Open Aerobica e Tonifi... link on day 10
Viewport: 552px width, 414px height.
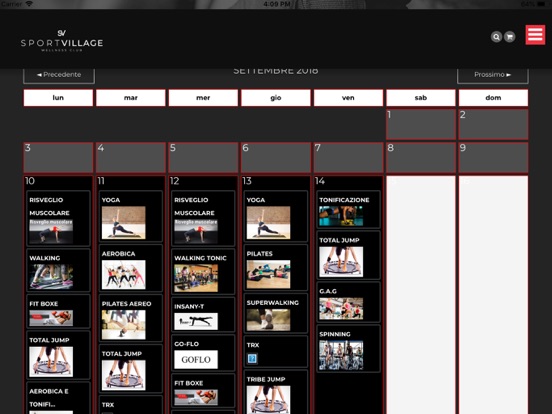pos(49,397)
